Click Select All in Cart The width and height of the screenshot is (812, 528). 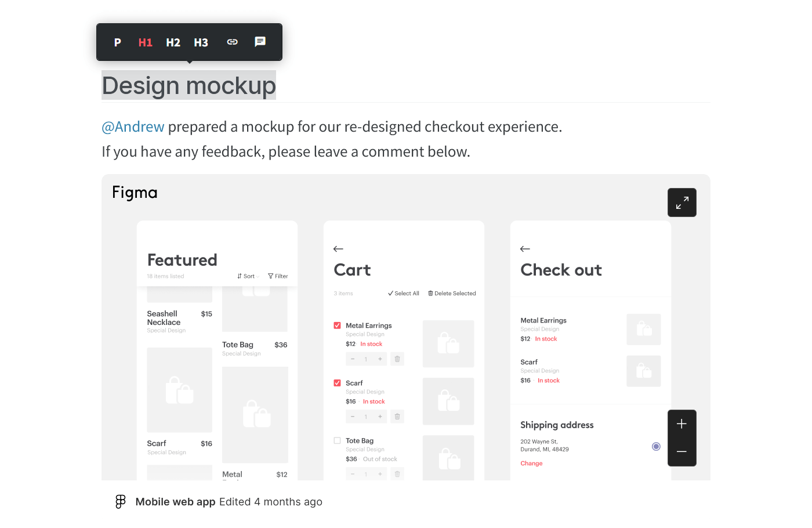(x=404, y=294)
